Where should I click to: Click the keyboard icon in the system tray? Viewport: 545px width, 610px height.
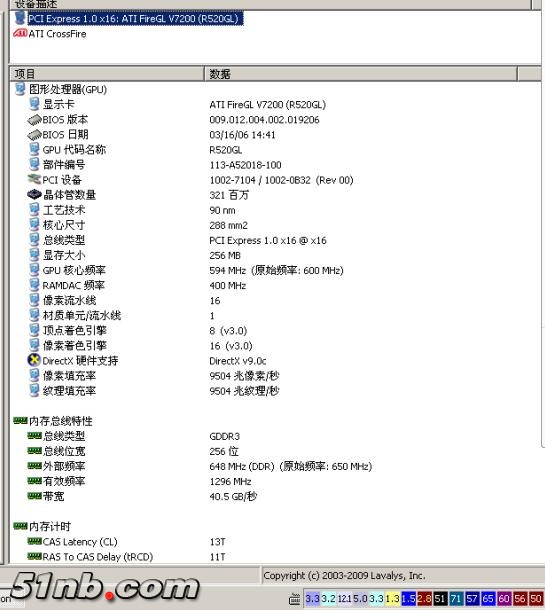point(295,599)
